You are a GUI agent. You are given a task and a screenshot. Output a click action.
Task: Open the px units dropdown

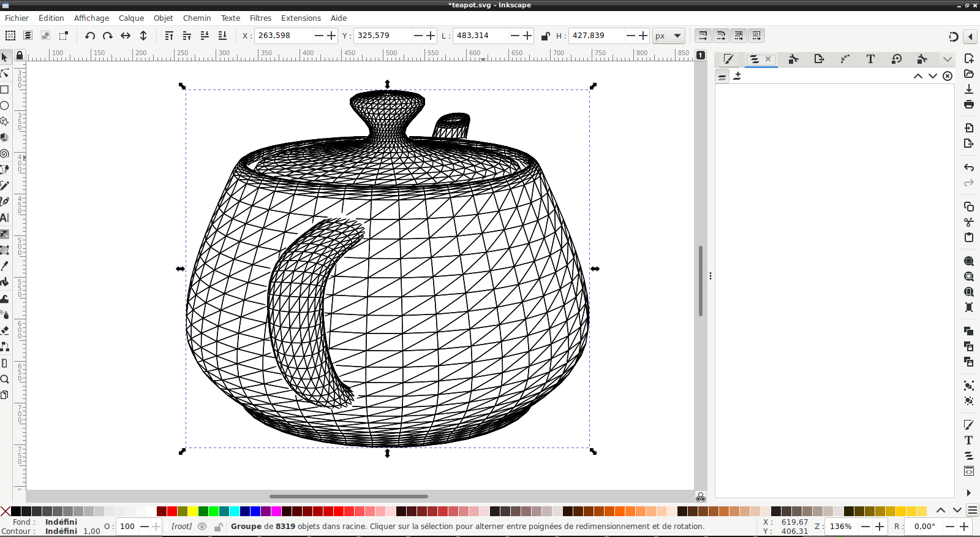click(668, 36)
